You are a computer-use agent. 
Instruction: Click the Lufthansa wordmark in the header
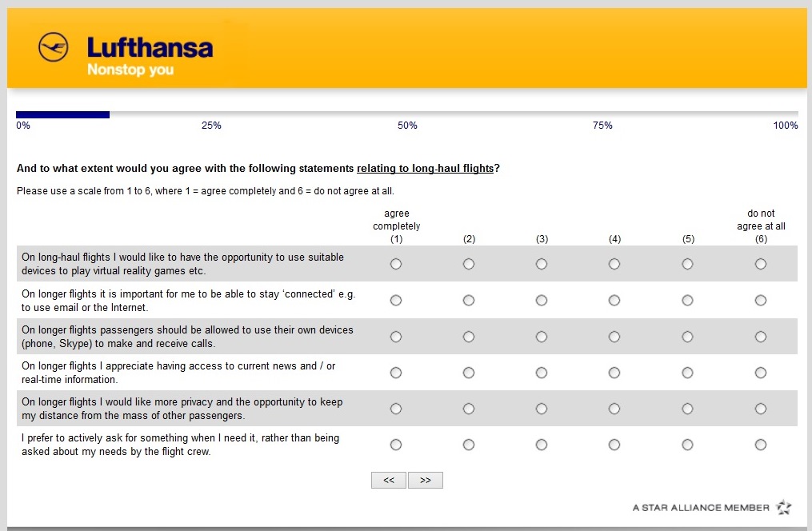tap(150, 48)
